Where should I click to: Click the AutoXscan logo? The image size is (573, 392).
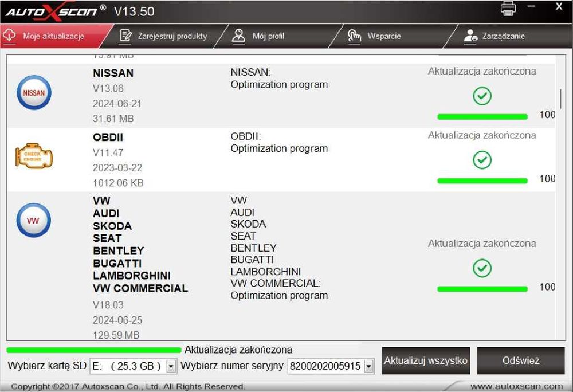pyautogui.click(x=56, y=11)
